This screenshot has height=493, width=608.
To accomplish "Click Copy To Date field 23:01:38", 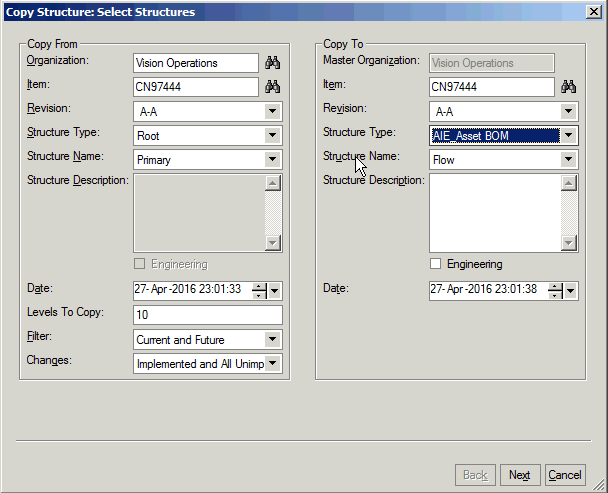I will [488, 291].
